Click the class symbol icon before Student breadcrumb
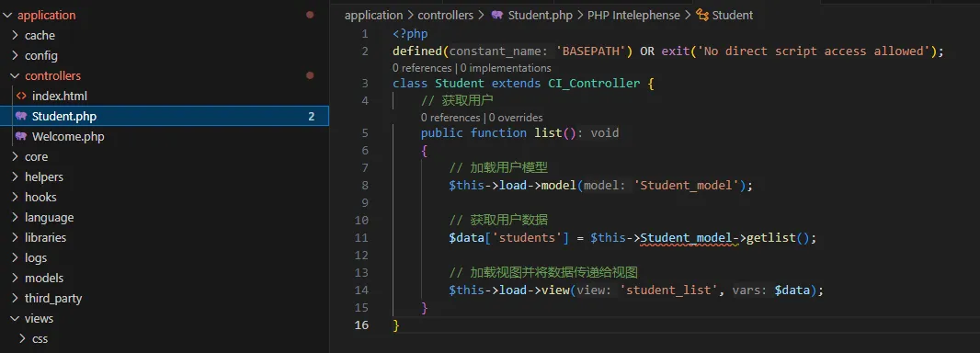The height and width of the screenshot is (353, 980). (701, 15)
